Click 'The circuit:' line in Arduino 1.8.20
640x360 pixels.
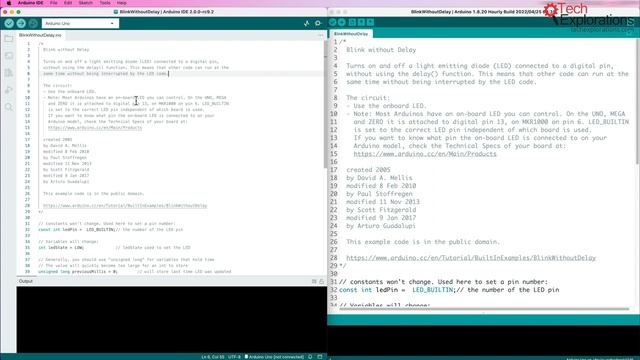368,98
